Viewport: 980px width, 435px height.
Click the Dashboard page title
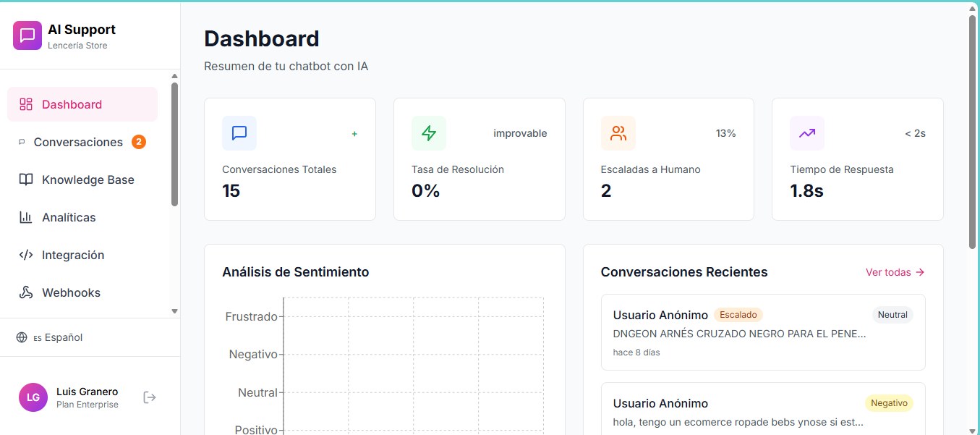[262, 38]
